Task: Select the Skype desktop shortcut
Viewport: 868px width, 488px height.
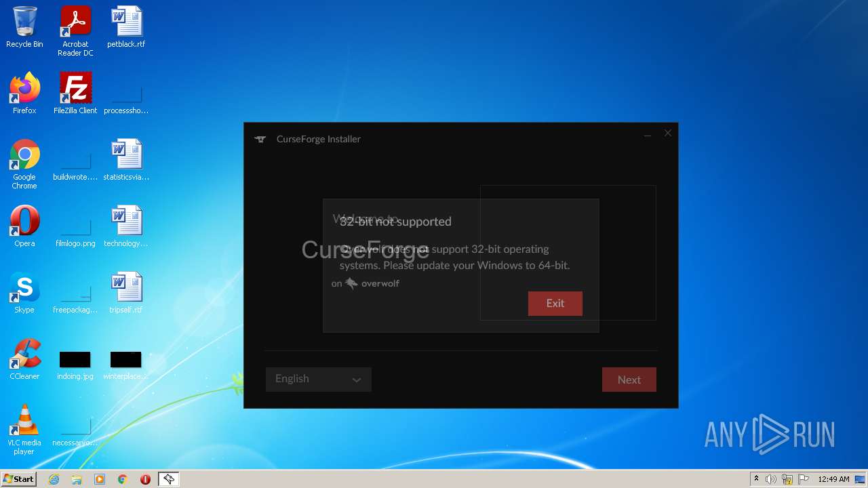Action: (24, 293)
